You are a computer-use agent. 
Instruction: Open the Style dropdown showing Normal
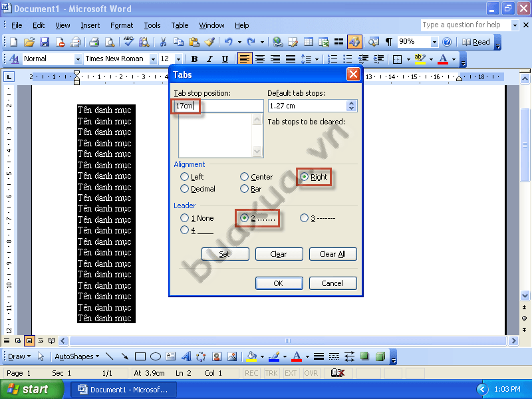point(78,59)
